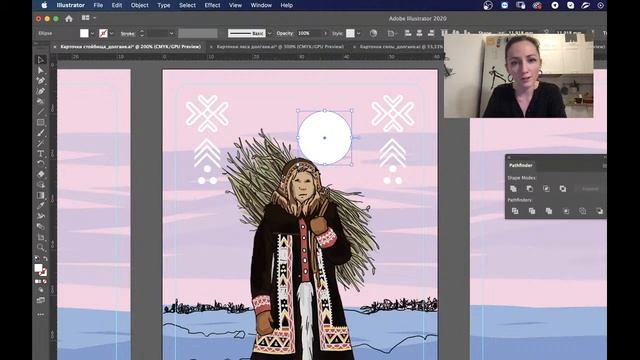Select the Zoom magnifier tool
This screenshot has height=360, width=640.
tap(40, 247)
